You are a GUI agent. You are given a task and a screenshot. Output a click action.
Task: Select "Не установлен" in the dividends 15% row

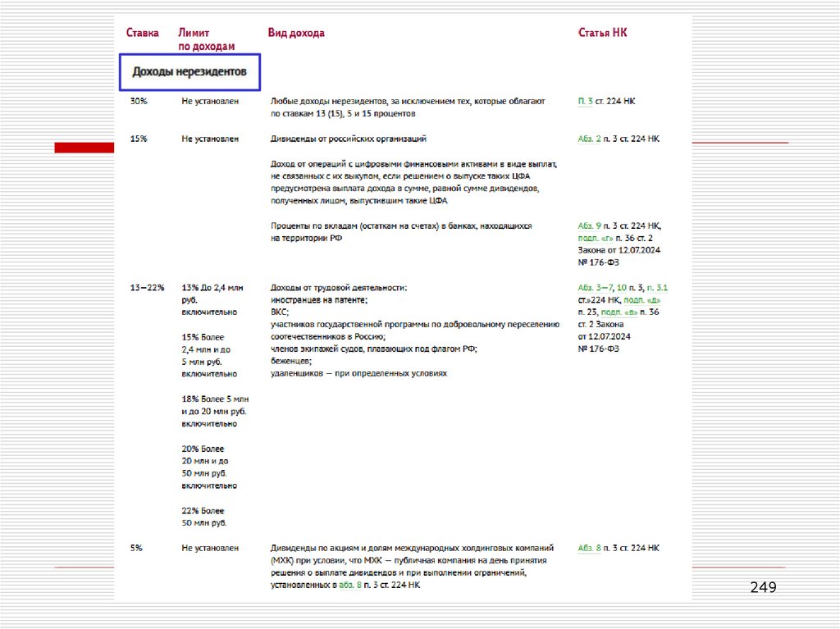(x=210, y=139)
